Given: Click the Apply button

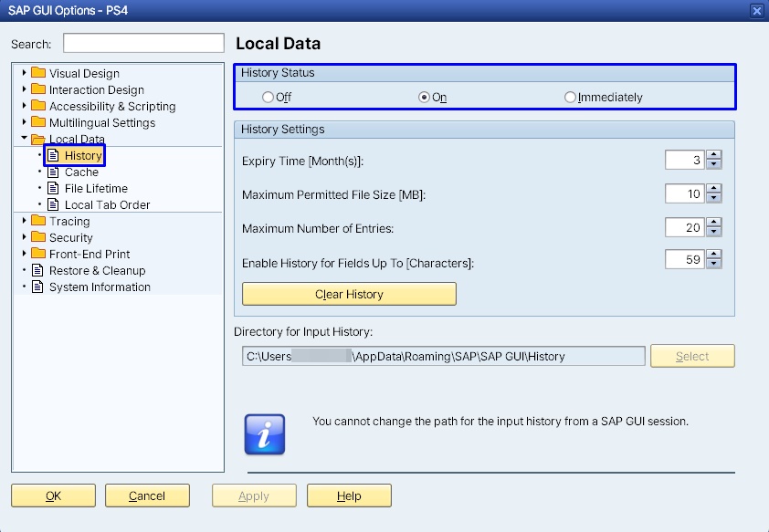Looking at the screenshot, I should tap(254, 495).
